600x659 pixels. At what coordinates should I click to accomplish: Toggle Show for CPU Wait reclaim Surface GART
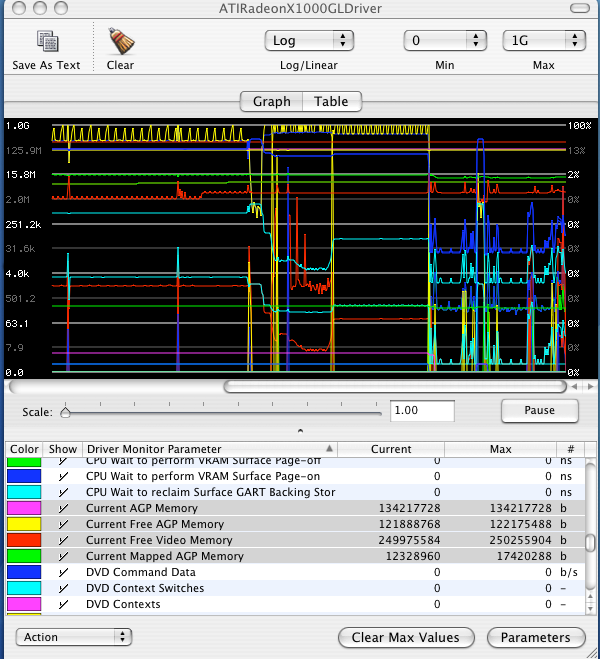pyautogui.click(x=63, y=492)
